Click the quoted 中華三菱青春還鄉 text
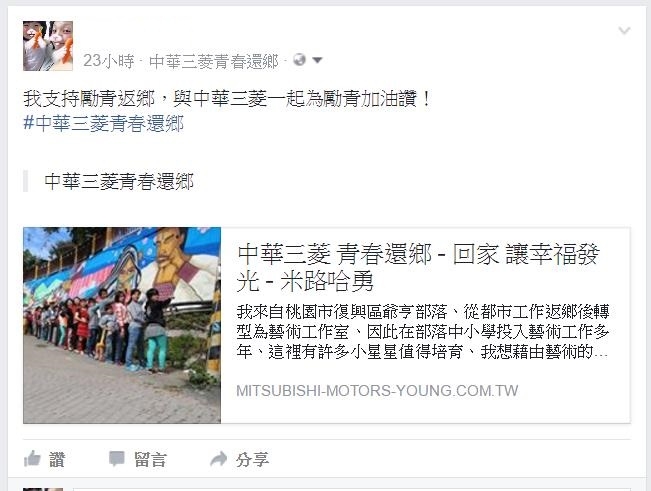651x491 pixels. click(119, 181)
